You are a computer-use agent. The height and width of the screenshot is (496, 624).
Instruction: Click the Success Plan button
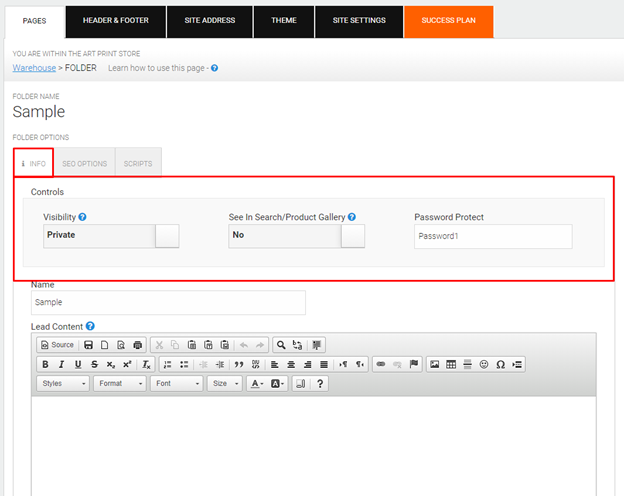(x=449, y=20)
